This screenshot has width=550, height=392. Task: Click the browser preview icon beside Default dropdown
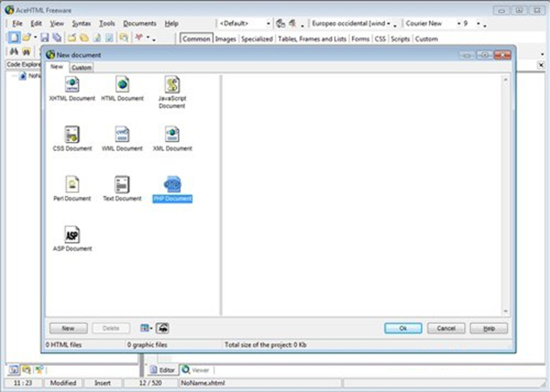tap(280, 23)
